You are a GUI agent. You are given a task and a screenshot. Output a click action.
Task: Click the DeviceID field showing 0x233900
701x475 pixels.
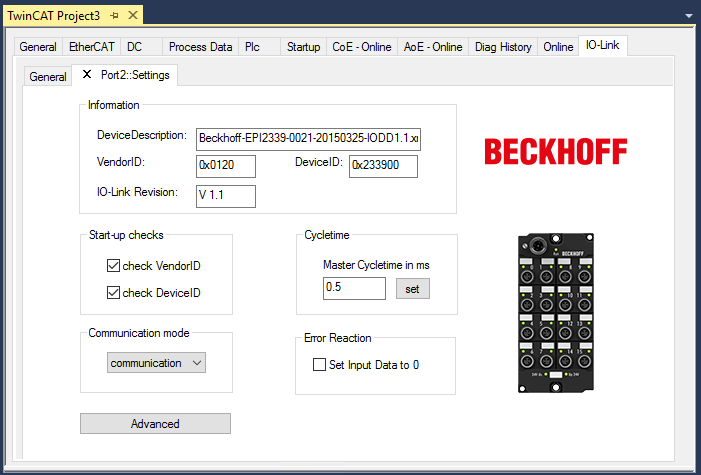point(383,166)
